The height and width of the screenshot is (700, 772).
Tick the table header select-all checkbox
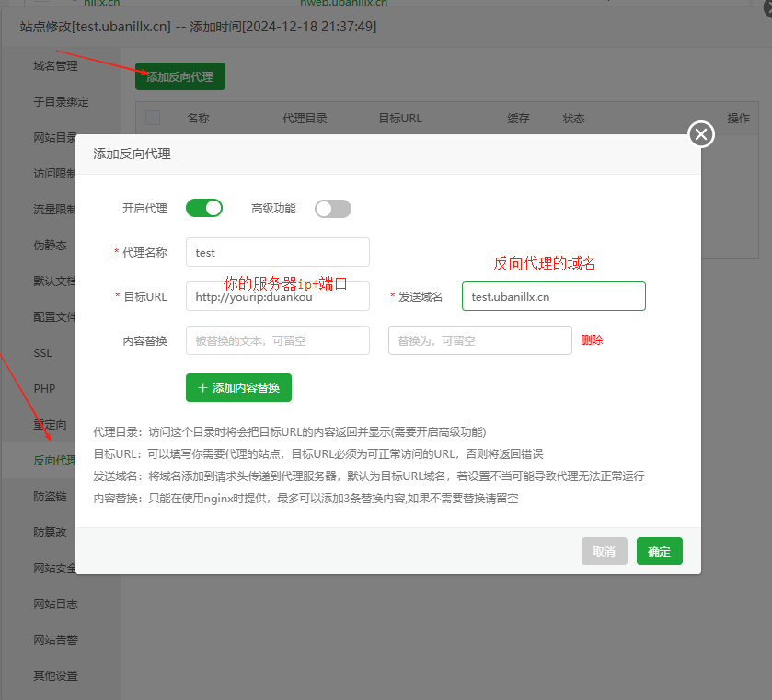click(153, 118)
